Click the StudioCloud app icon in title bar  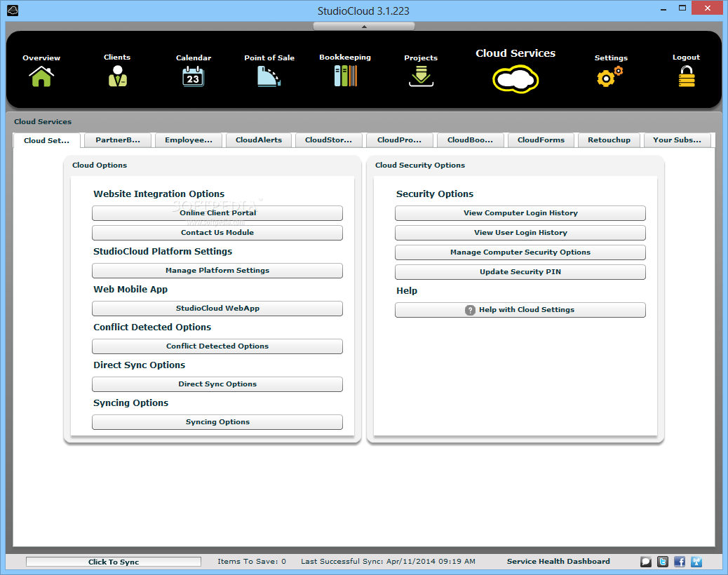13,11
